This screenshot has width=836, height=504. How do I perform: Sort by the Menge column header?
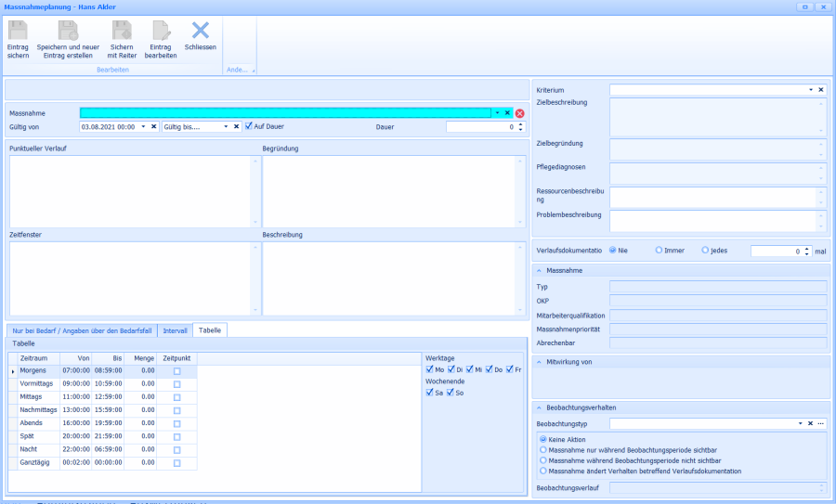[140, 358]
